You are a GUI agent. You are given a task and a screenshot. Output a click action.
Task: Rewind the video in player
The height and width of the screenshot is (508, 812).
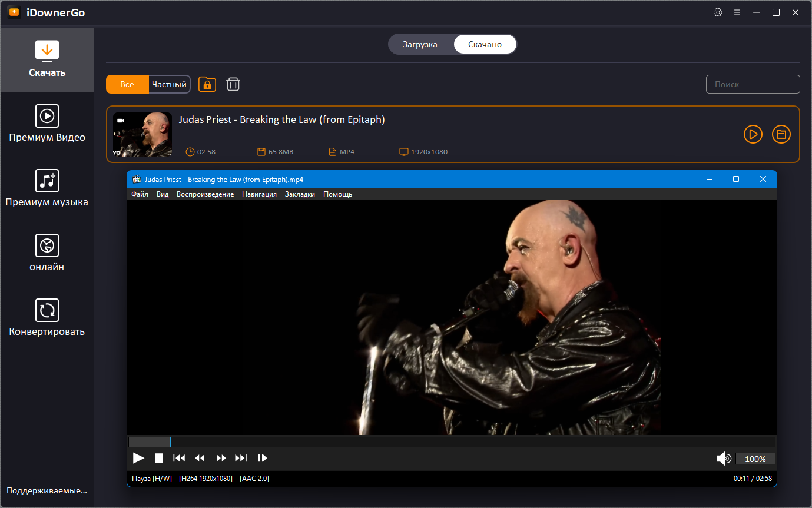(200, 458)
